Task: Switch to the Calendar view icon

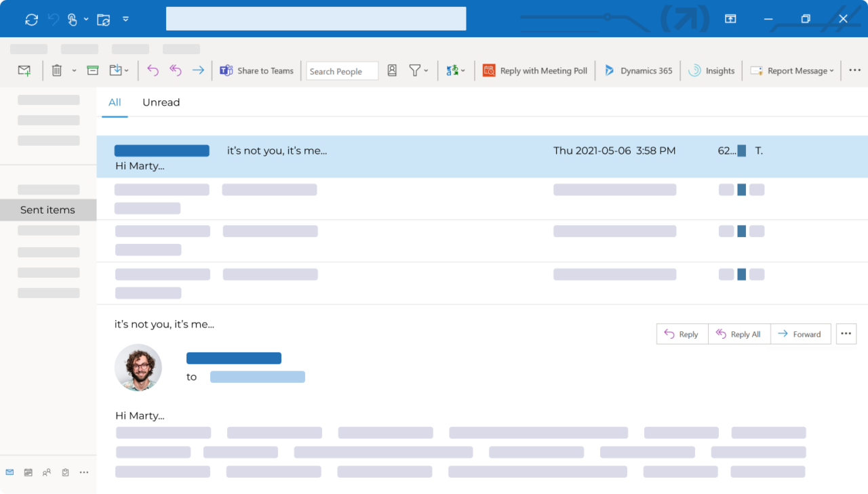Action: tap(28, 472)
